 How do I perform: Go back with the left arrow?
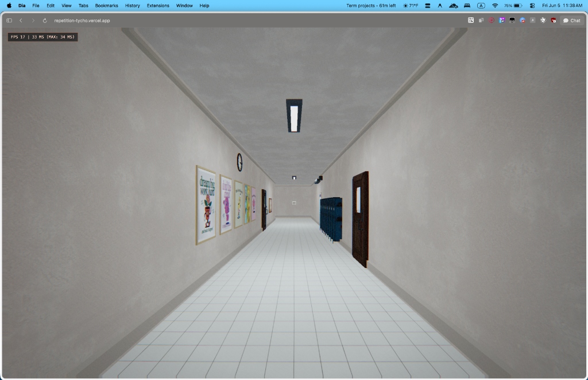coord(21,21)
